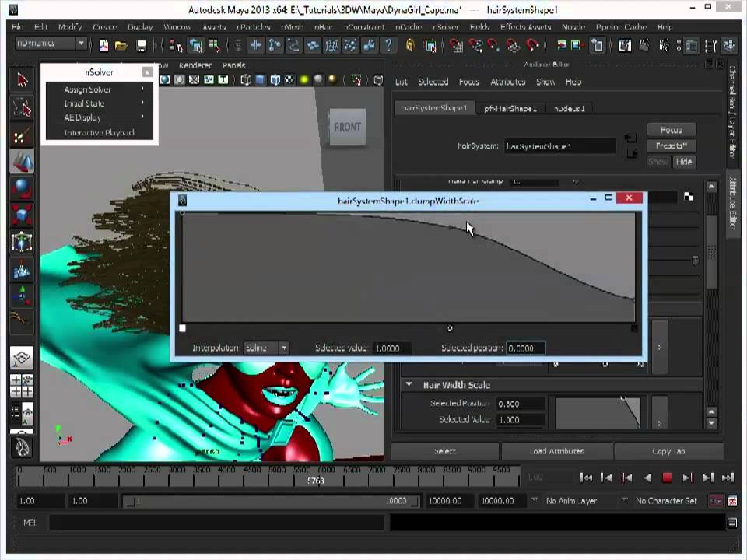The width and height of the screenshot is (747, 560).
Task: Open the Fields menu
Action: point(480,27)
